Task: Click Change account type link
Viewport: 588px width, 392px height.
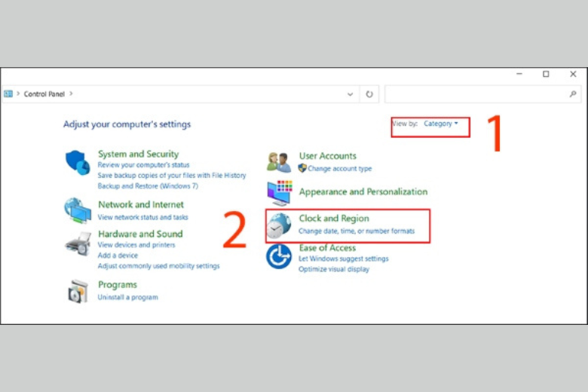Action: pos(340,168)
